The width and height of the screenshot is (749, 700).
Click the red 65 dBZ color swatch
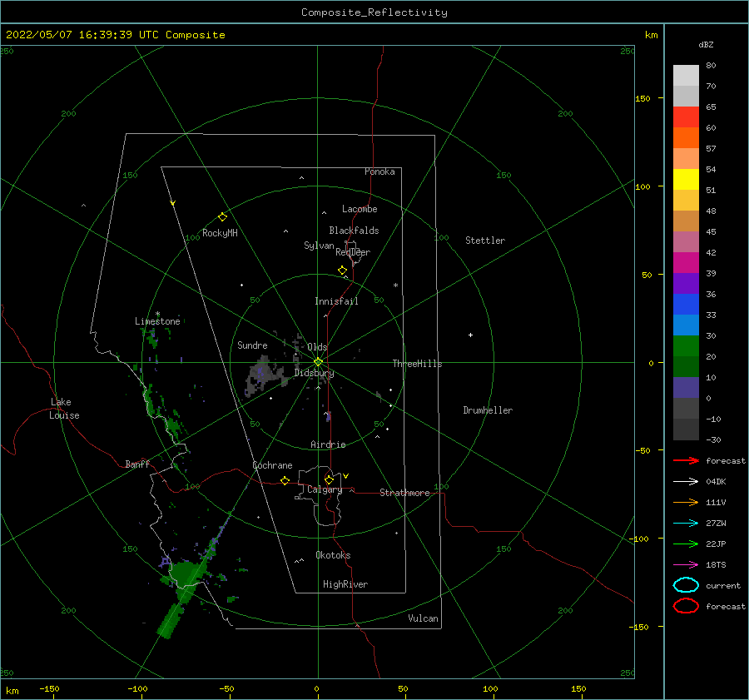coord(686,117)
